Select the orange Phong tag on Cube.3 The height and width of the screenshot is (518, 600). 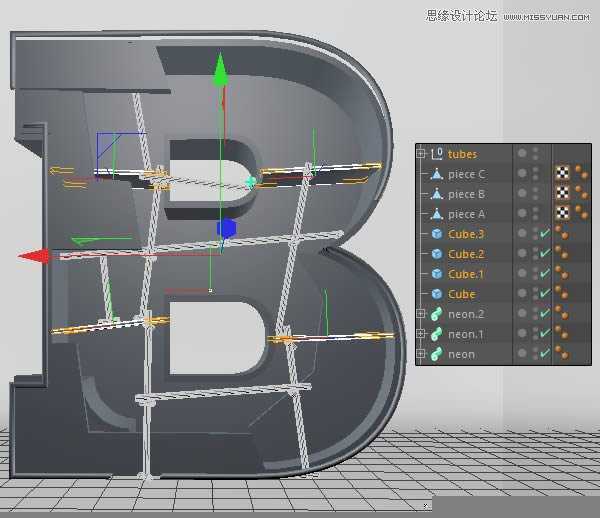(x=562, y=233)
